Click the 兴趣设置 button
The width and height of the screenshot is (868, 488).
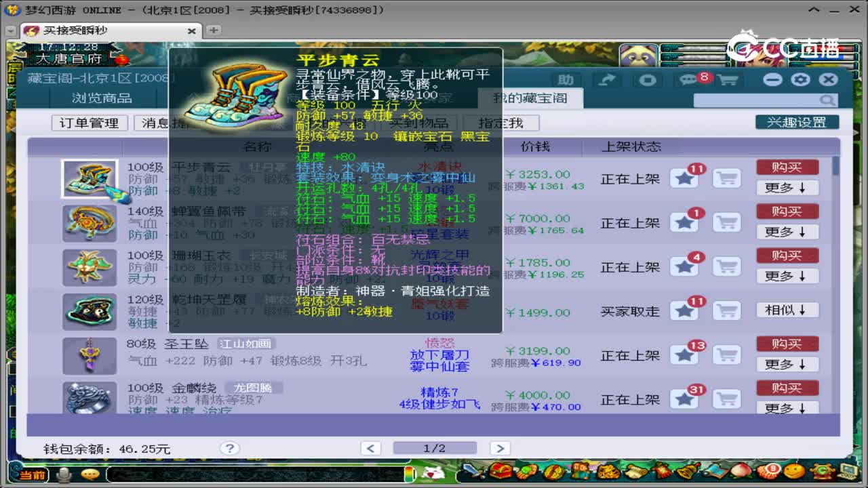coord(797,122)
